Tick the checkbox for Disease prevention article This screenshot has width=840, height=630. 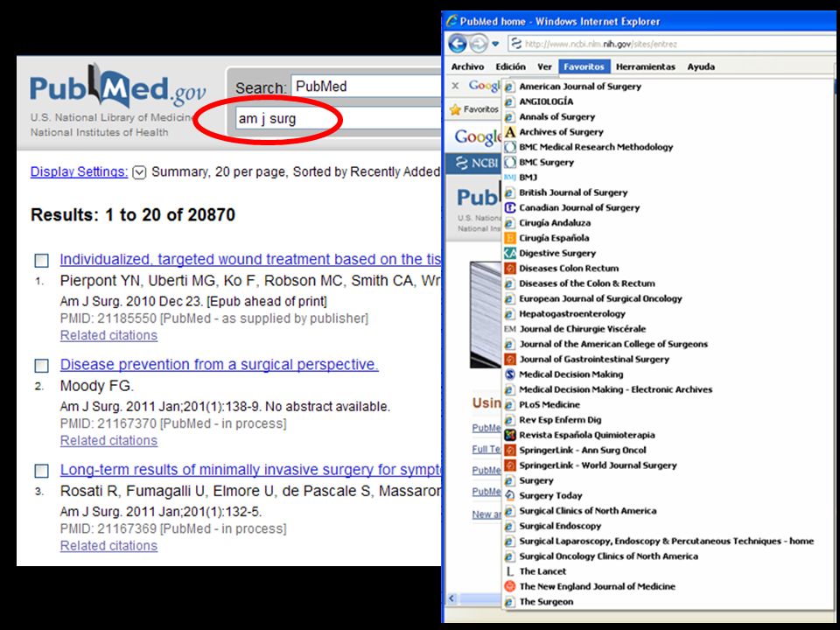pos(41,366)
